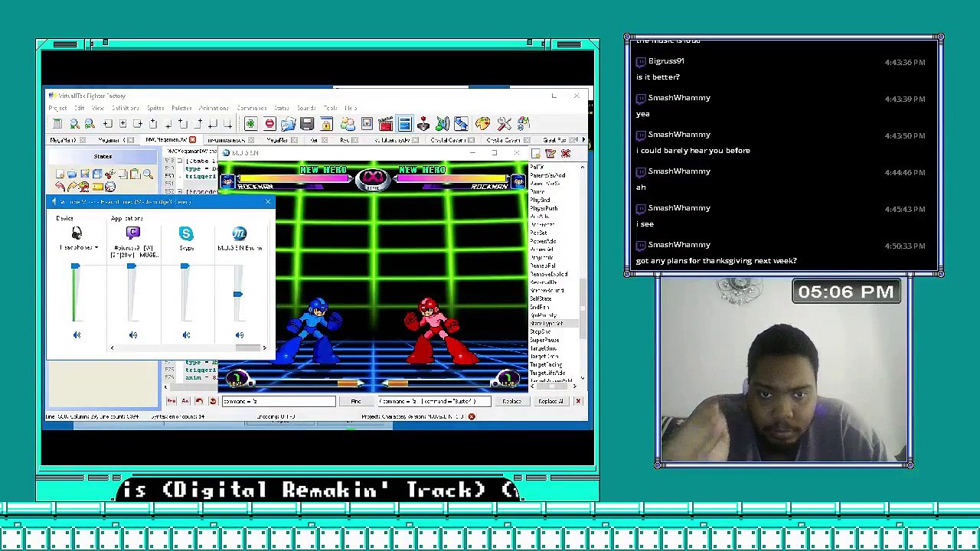Mute the M.U.G.E.N Engine volume

pos(240,335)
